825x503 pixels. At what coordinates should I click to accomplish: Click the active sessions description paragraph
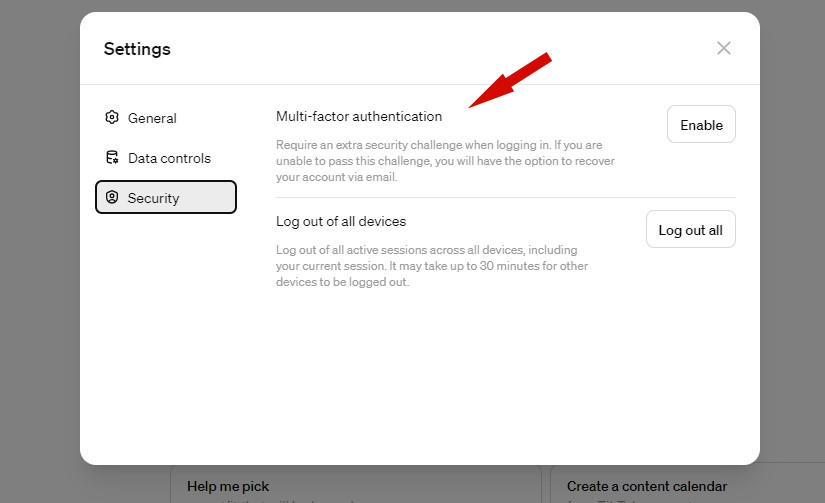[432, 266]
